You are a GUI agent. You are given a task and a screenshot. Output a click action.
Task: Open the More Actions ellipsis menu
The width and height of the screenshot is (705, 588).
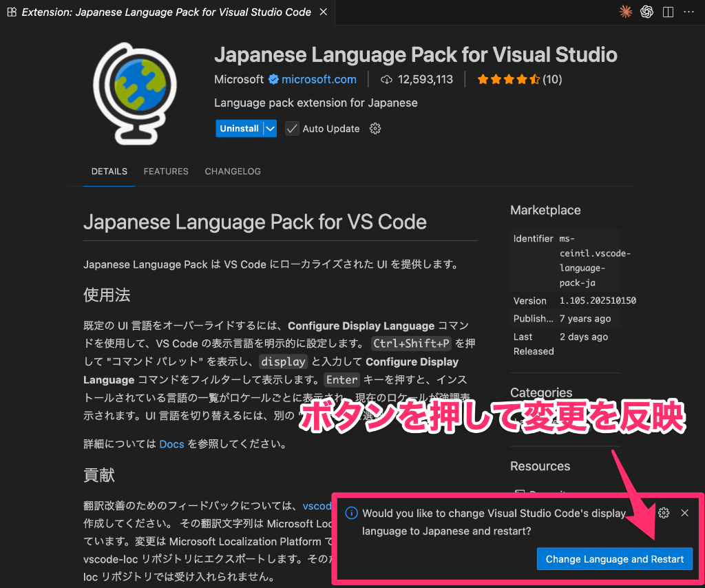[688, 12]
